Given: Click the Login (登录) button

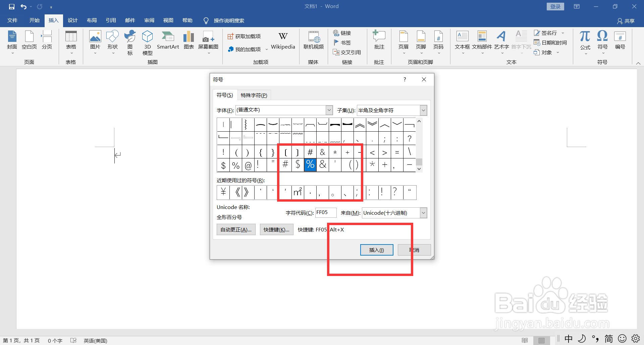Looking at the screenshot, I should coord(555,6).
